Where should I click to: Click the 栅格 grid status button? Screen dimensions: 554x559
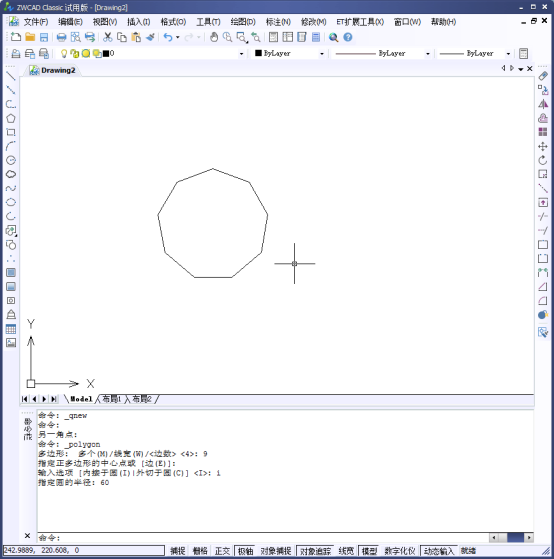coord(200,551)
